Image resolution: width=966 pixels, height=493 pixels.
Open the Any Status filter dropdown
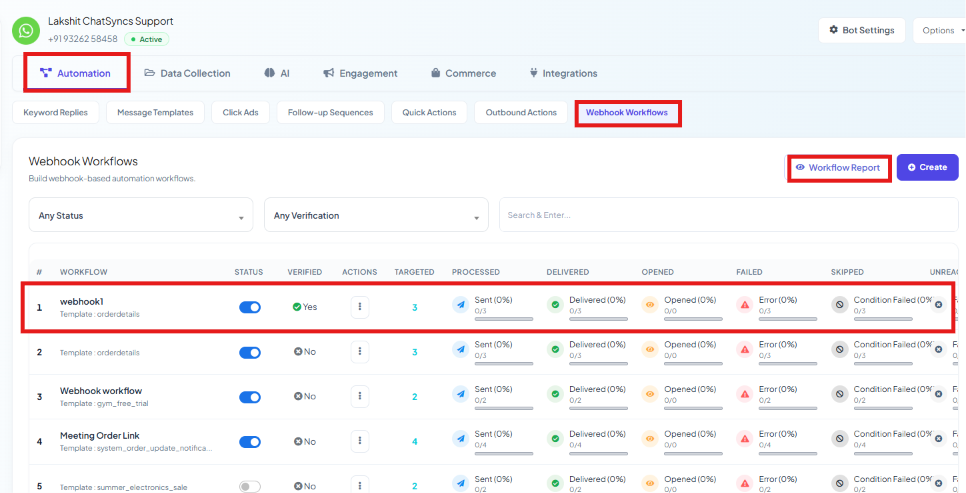141,215
